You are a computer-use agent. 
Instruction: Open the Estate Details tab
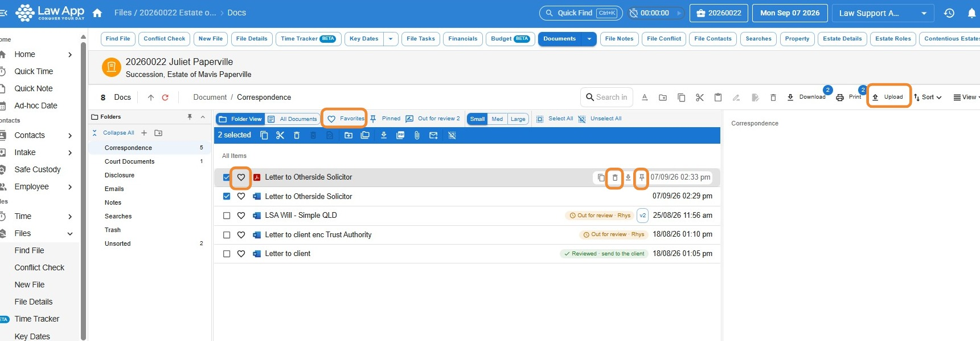point(842,39)
